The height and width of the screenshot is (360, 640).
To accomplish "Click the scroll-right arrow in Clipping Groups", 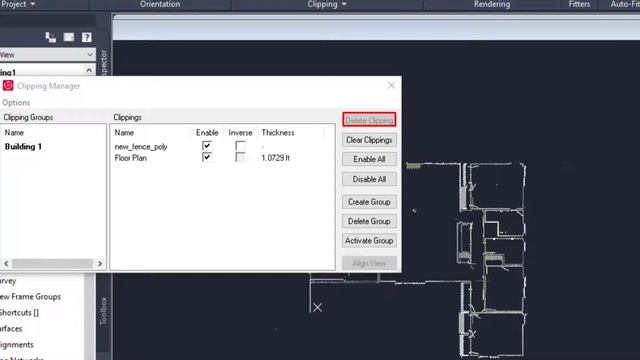I will (x=100, y=264).
